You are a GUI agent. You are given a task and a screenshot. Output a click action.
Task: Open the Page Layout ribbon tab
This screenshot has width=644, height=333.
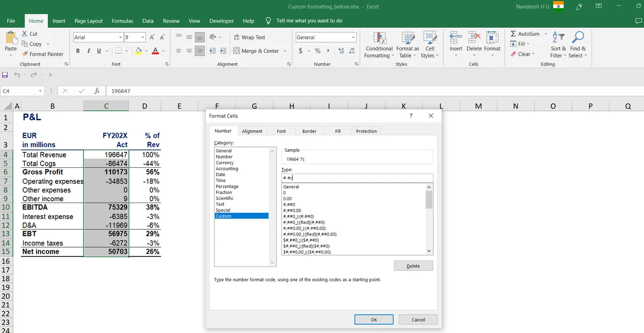(88, 21)
